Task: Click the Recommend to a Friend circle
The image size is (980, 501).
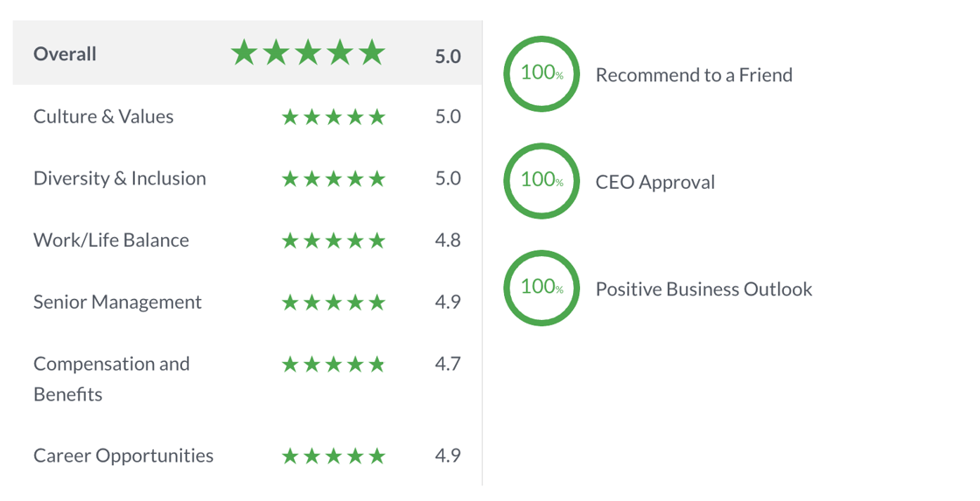Action: click(x=542, y=74)
